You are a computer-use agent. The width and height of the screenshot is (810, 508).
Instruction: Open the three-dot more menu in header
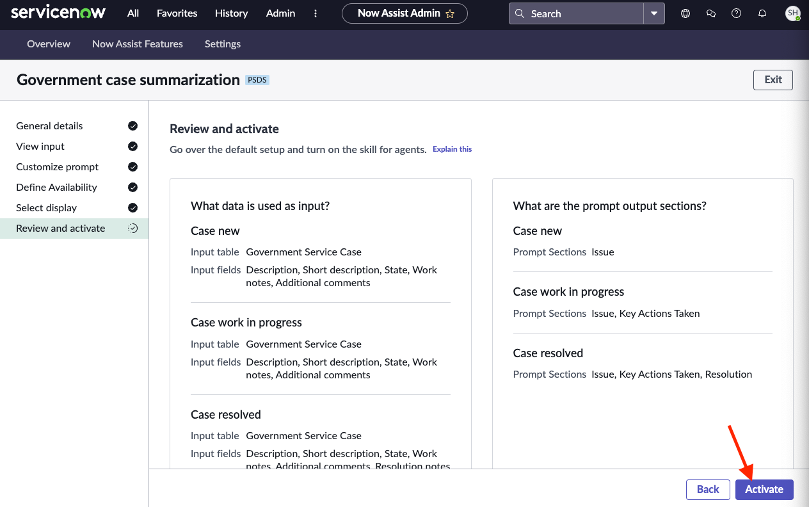pos(315,13)
